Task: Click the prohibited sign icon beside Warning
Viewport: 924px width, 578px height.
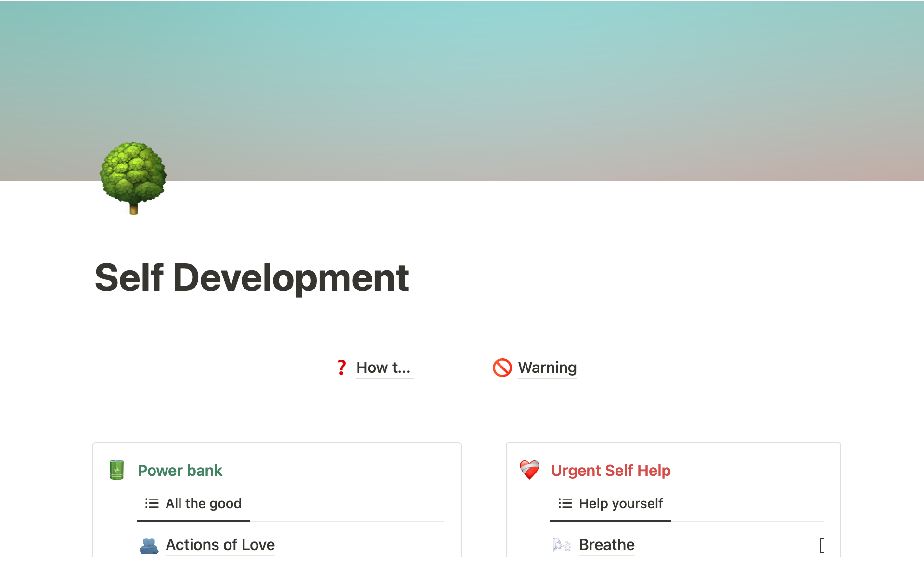Action: [x=502, y=368]
